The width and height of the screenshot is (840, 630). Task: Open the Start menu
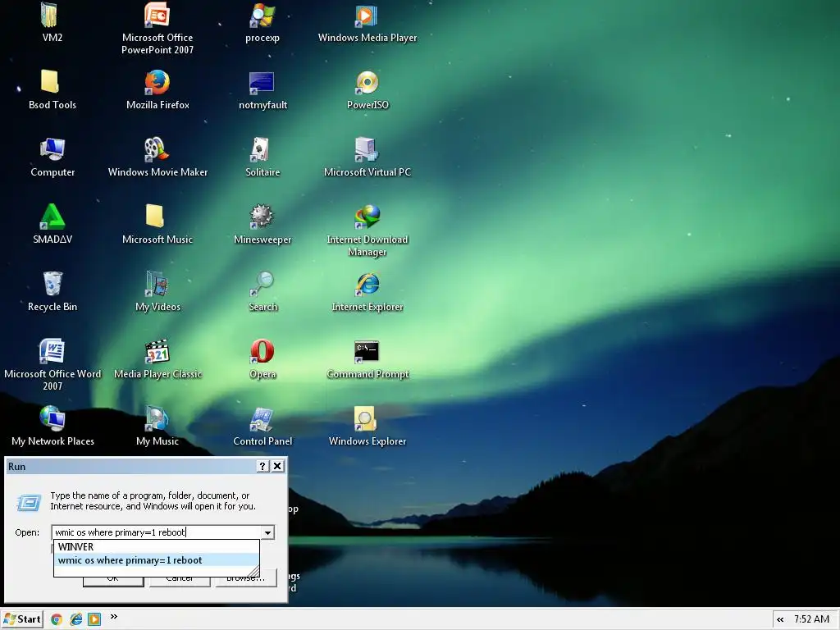point(21,619)
